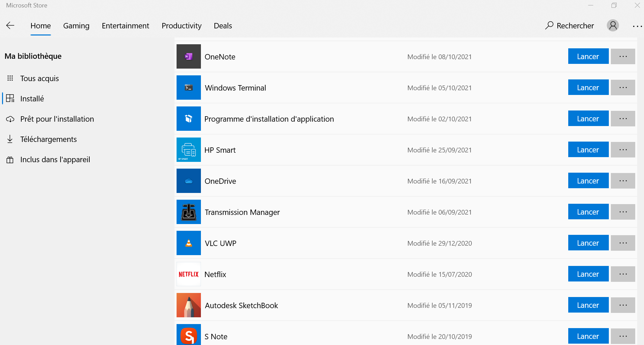
Task: Click the Netflix logo thumbnail
Action: [188, 274]
